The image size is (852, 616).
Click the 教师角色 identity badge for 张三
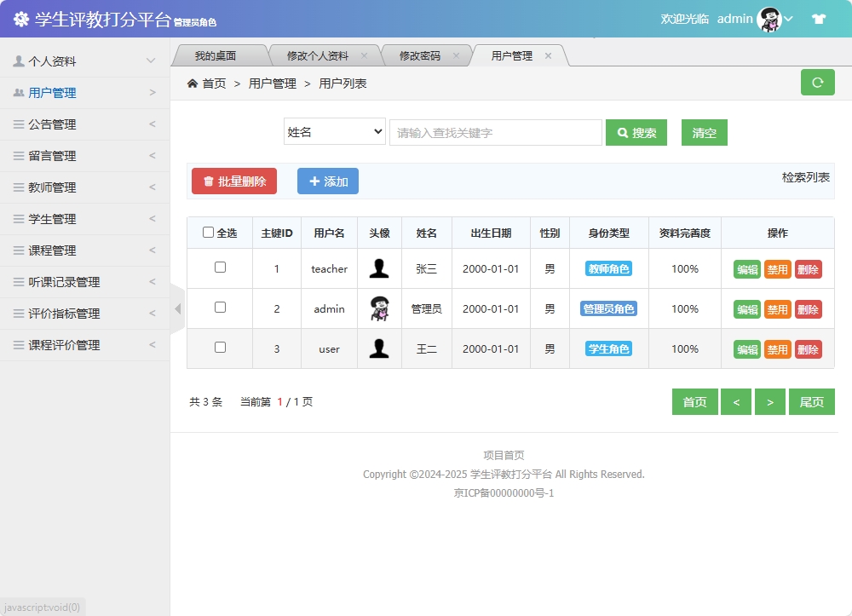608,268
